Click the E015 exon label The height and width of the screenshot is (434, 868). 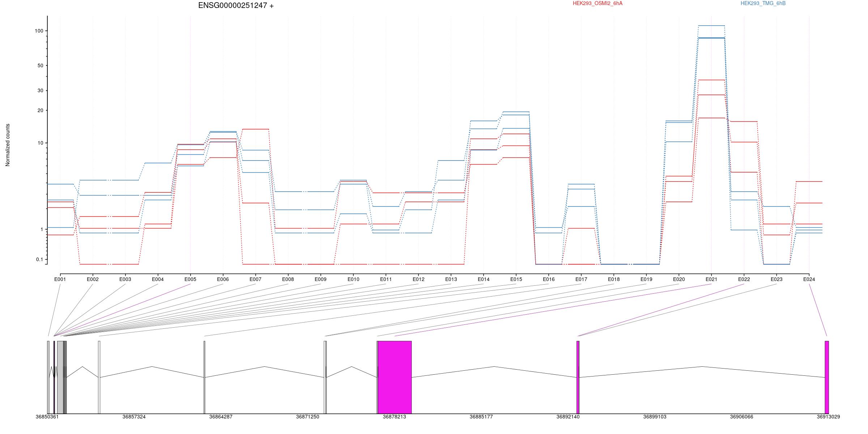[516, 279]
